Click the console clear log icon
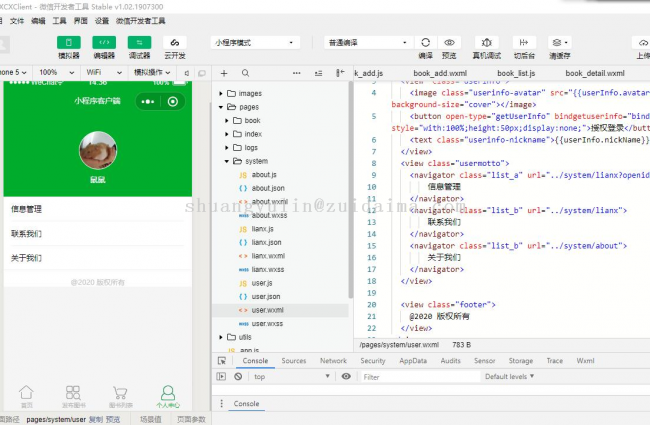The width and height of the screenshot is (650, 425). (x=238, y=376)
